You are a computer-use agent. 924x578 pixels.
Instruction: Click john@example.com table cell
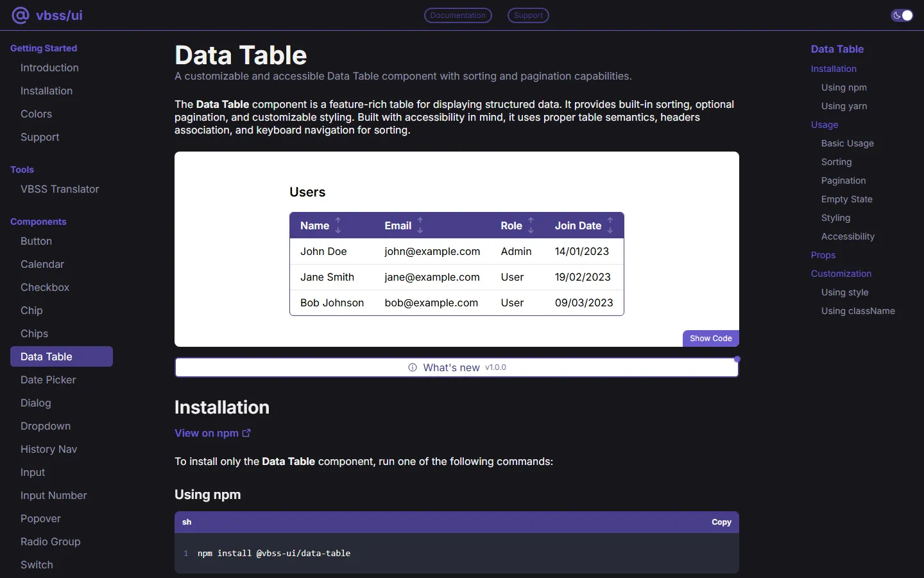pos(432,251)
